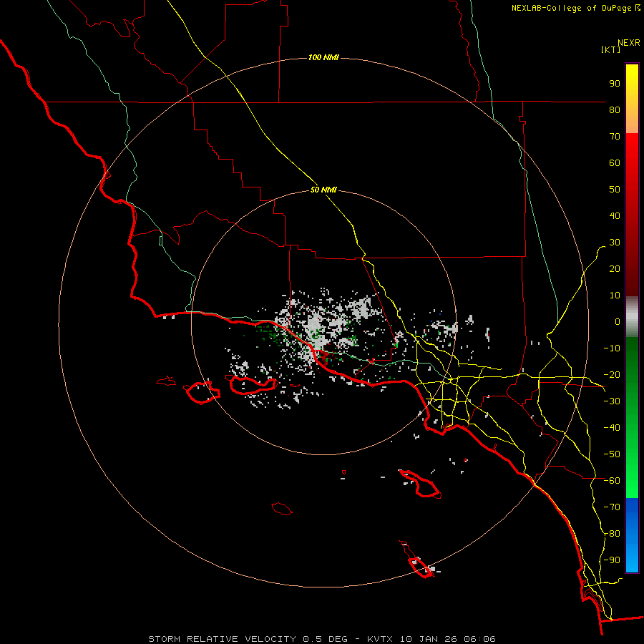Click the -80 value on velocity scale
This screenshot has width=644, height=644.
click(612, 534)
